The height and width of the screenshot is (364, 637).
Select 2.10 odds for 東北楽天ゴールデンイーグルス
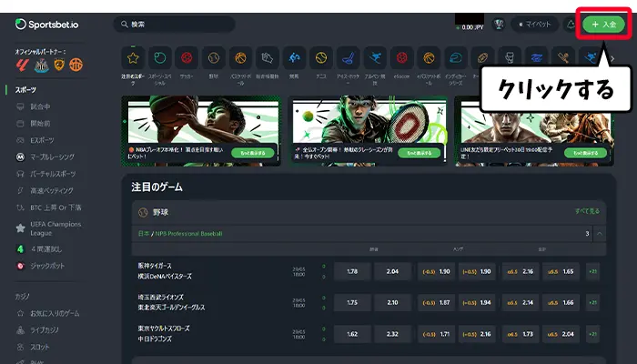point(392,303)
